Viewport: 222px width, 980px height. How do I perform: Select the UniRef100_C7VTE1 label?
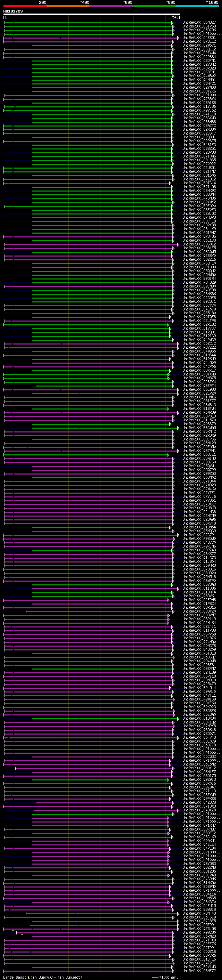(x=199, y=493)
